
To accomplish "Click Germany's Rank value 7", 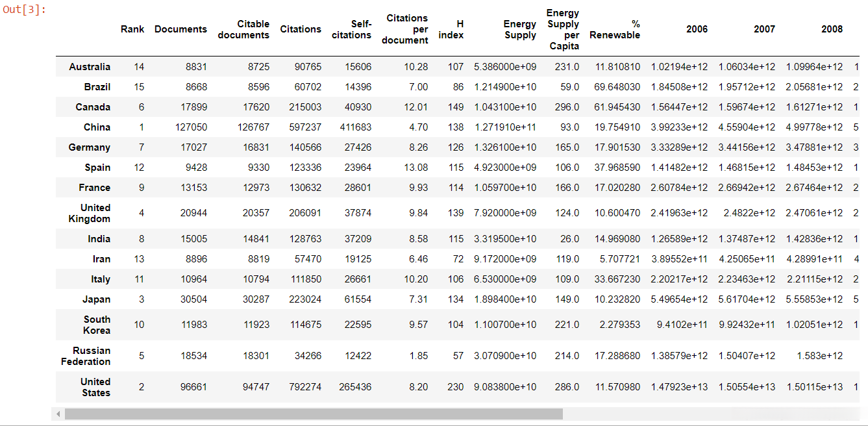I will tap(142, 147).
